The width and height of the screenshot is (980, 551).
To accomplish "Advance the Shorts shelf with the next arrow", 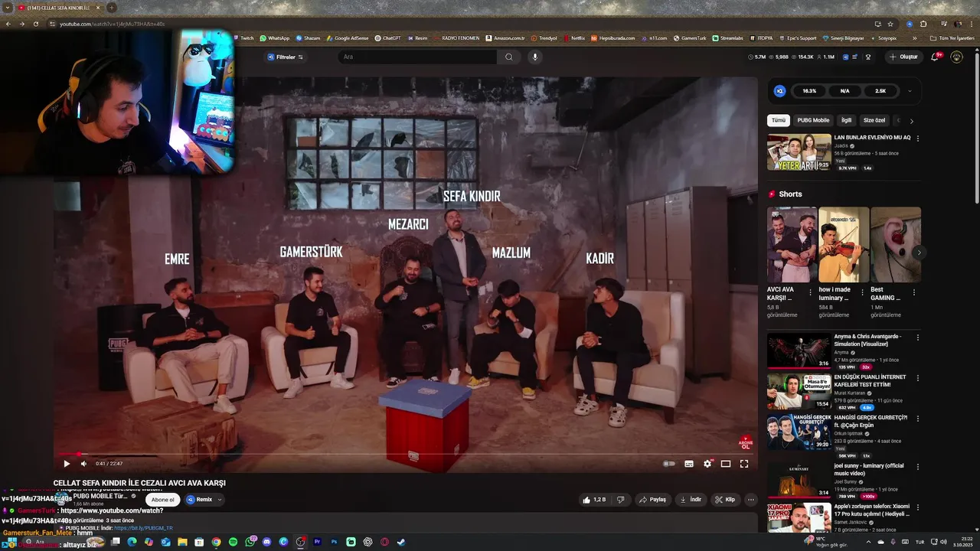I will pos(919,253).
